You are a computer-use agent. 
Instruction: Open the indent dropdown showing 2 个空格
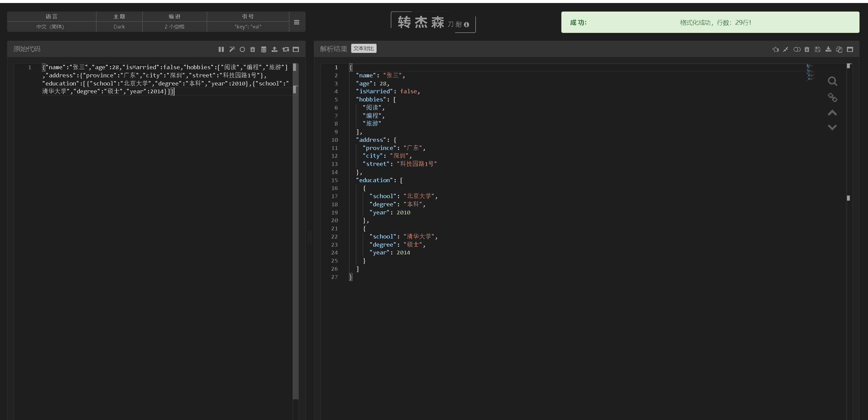tap(174, 26)
